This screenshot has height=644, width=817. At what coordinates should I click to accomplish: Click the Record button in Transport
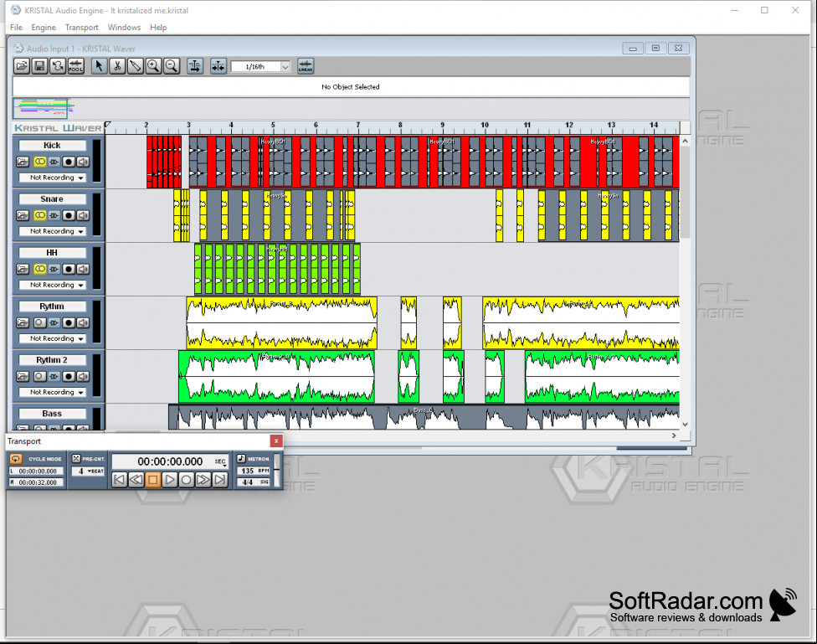(x=187, y=480)
